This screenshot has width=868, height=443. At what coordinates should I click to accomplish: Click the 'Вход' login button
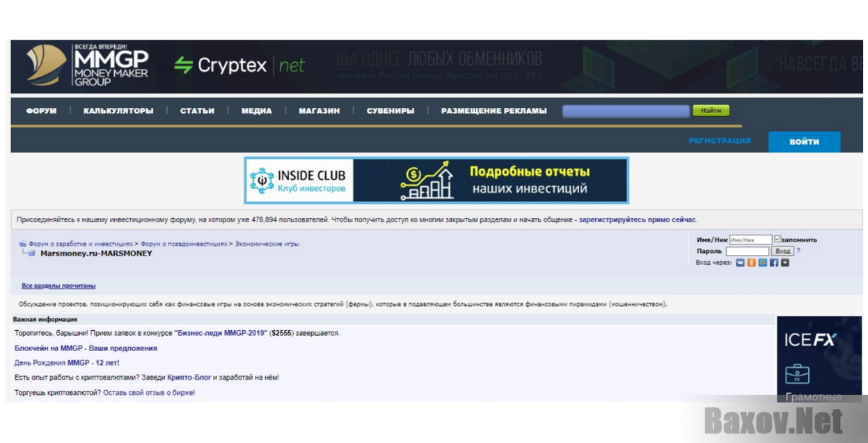click(x=783, y=251)
